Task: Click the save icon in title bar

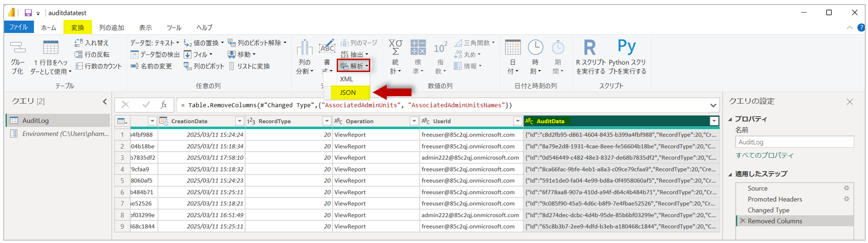Action: 28,13
